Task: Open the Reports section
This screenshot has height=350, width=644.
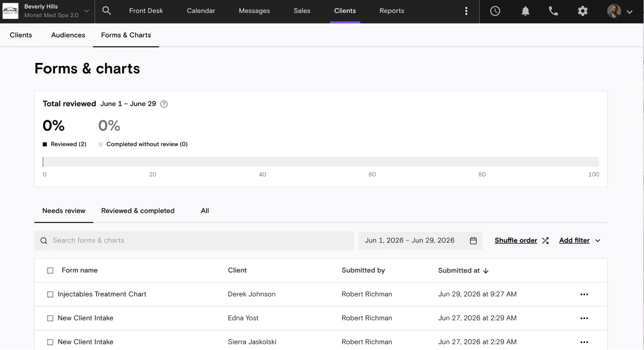Action: (392, 11)
